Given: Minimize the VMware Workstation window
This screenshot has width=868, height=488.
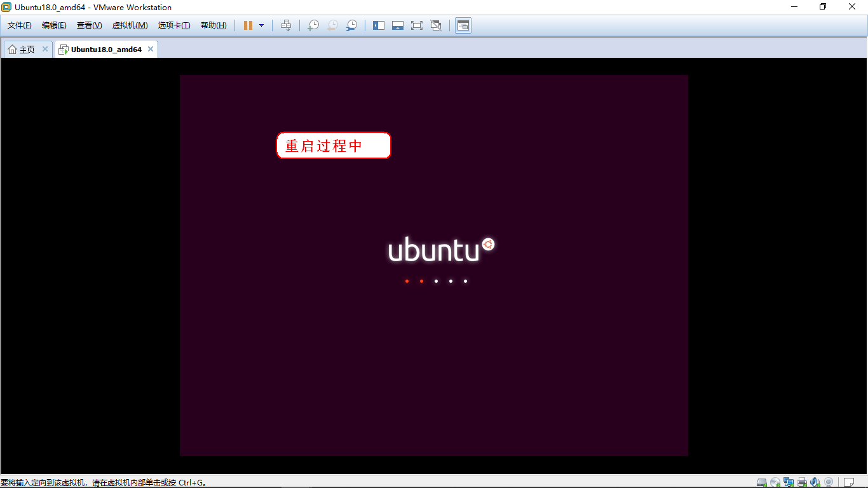Looking at the screenshot, I should pyautogui.click(x=794, y=7).
